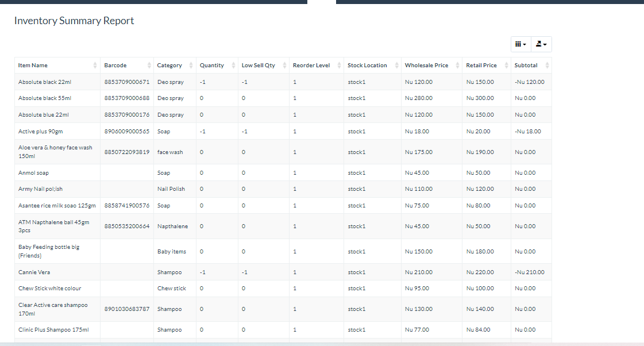The height and width of the screenshot is (346, 644).
Task: Select the leftmost dark tab strip
Action: click(x=152, y=2)
